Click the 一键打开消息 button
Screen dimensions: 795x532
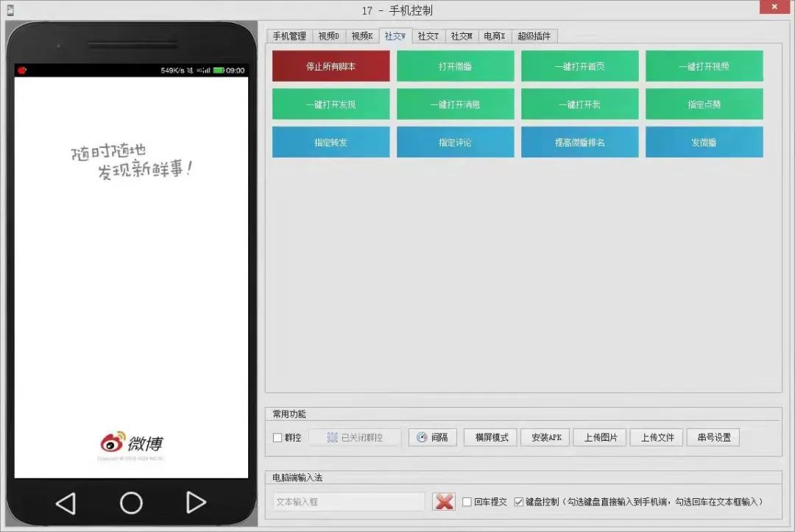click(456, 104)
